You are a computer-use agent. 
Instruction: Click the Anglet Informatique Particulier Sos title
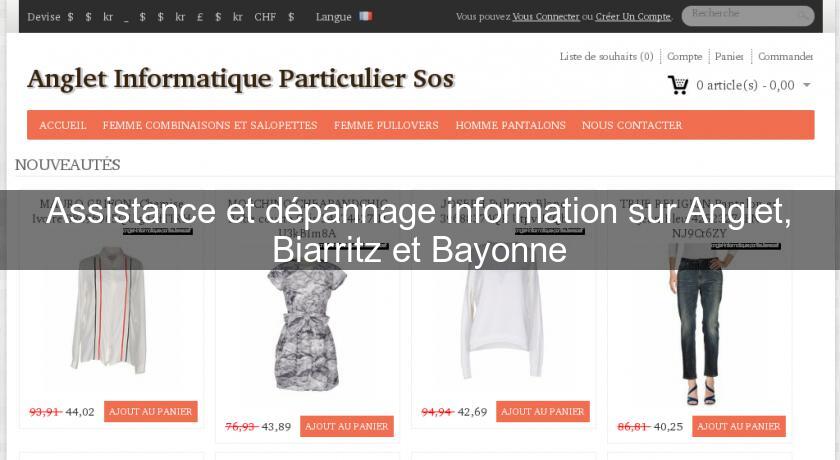click(x=241, y=79)
